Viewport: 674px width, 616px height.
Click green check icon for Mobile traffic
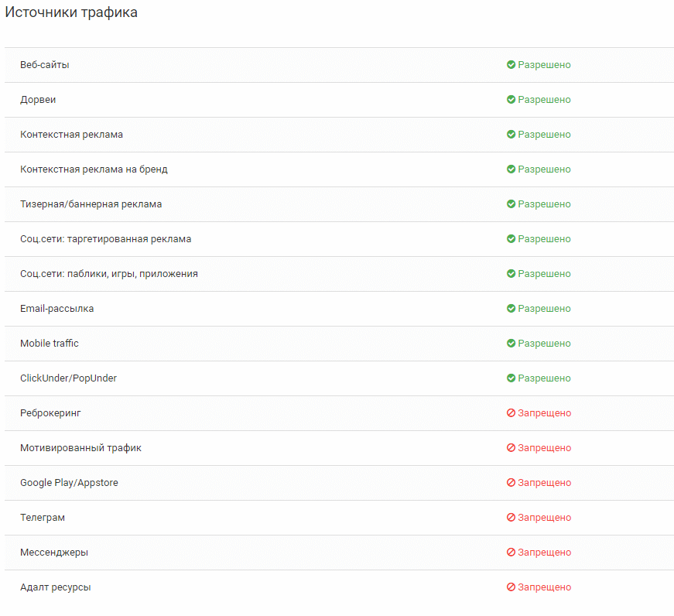pos(511,344)
